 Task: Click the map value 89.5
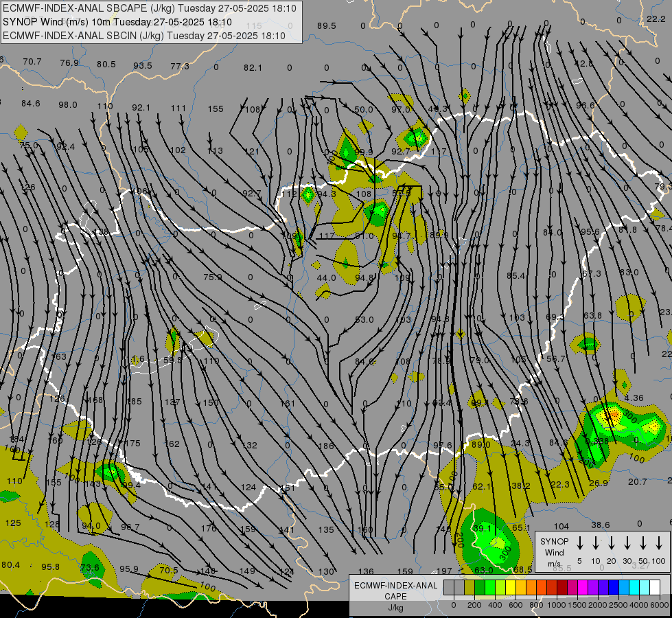pyautogui.click(x=327, y=25)
